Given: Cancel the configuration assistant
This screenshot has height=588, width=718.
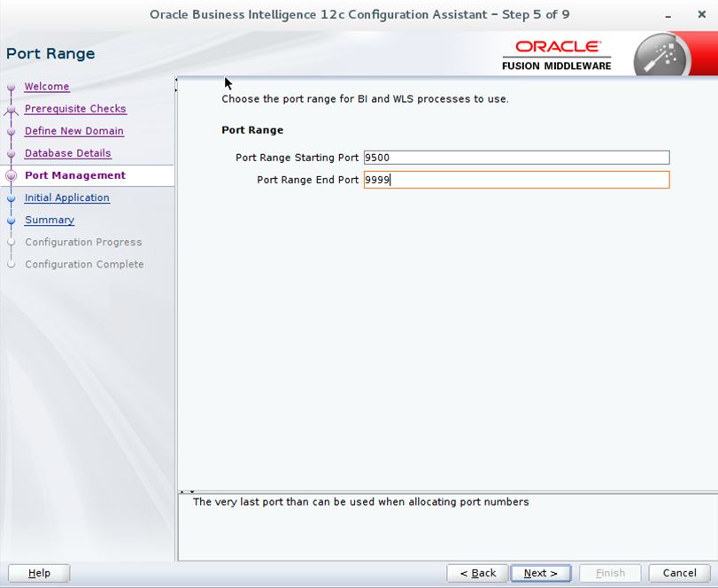Looking at the screenshot, I should point(678,572).
